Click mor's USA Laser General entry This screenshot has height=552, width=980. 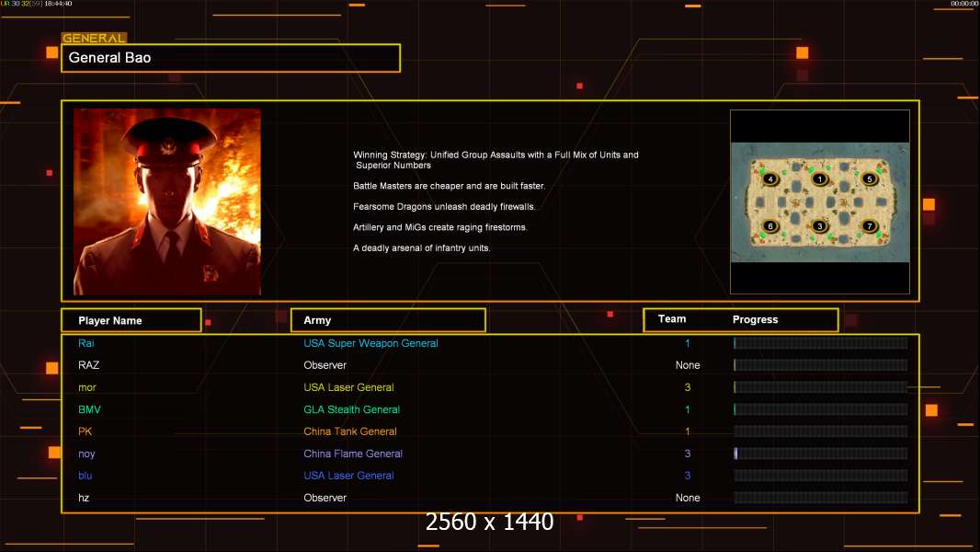(x=348, y=387)
